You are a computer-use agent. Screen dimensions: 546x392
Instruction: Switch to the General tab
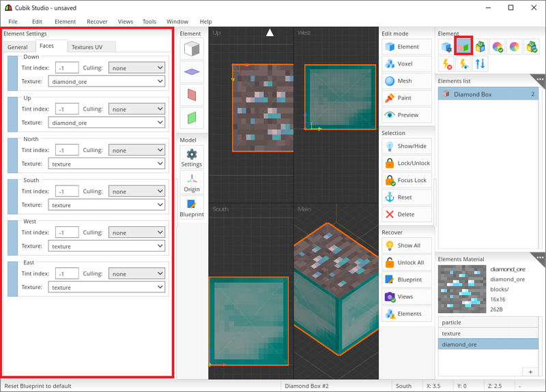pos(18,47)
